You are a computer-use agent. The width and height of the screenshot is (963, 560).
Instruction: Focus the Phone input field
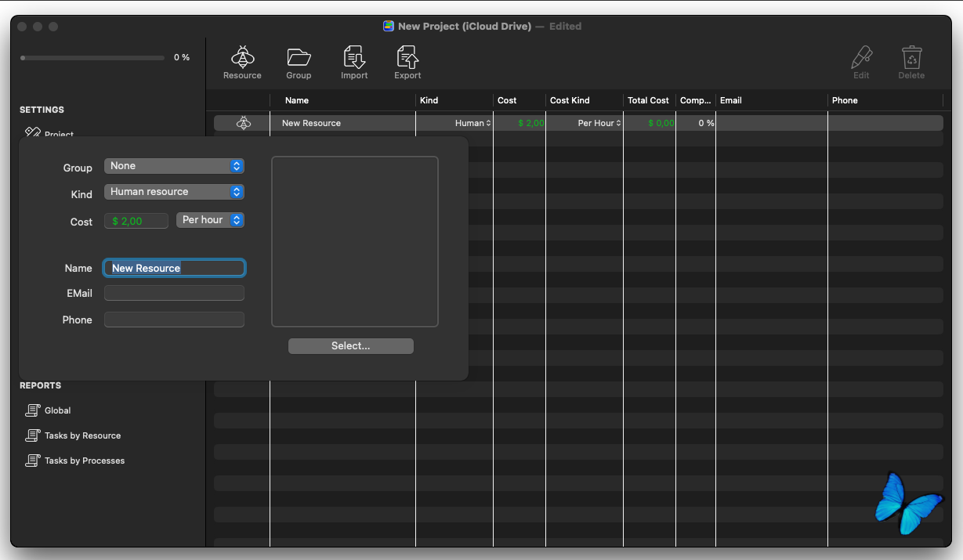[x=174, y=320]
